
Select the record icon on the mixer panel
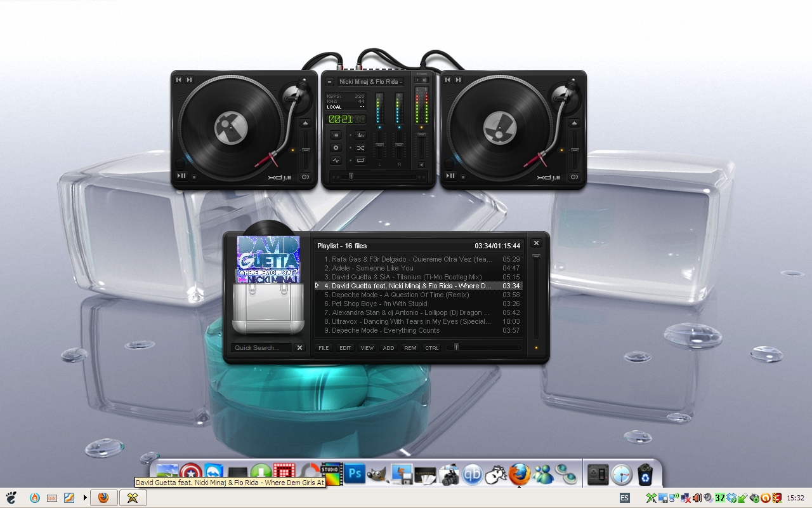(336, 148)
